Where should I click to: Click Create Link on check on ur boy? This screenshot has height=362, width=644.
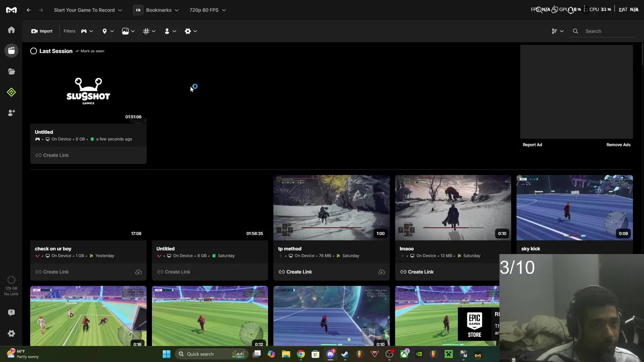point(52,272)
